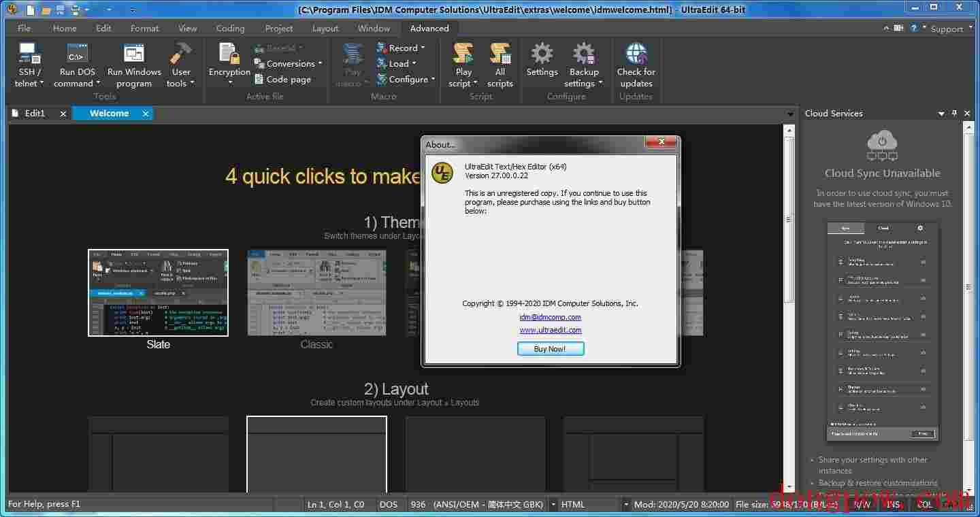980x517 pixels.
Task: Click the DOS line terminator in status bar
Action: [389, 505]
